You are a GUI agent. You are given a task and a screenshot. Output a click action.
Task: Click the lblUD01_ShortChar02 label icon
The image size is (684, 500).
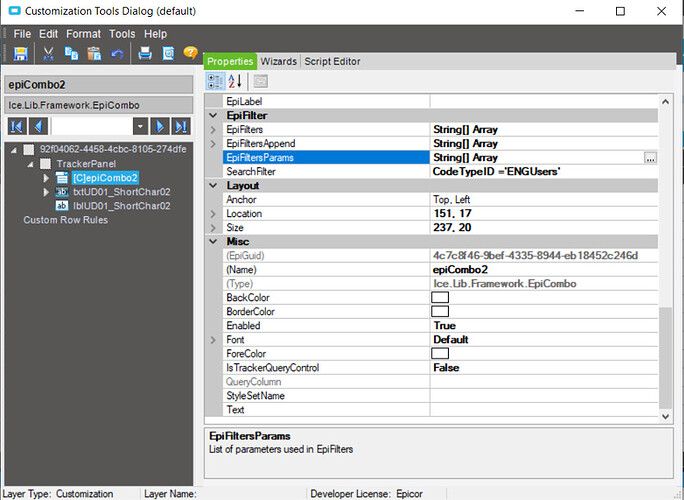pyautogui.click(x=62, y=206)
